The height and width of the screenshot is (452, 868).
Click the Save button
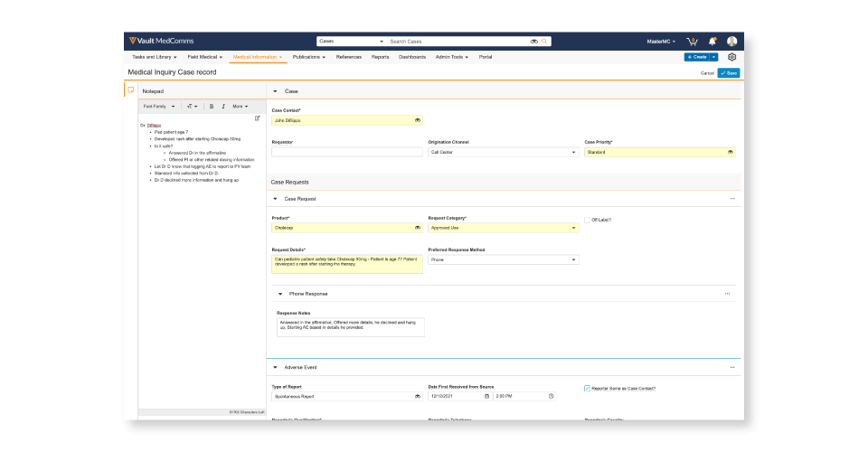(x=729, y=72)
